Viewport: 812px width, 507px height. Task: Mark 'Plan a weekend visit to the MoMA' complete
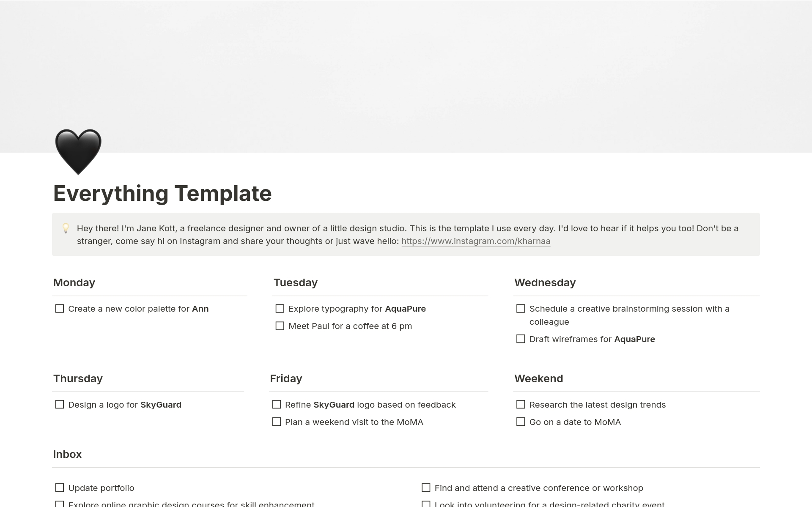(277, 422)
